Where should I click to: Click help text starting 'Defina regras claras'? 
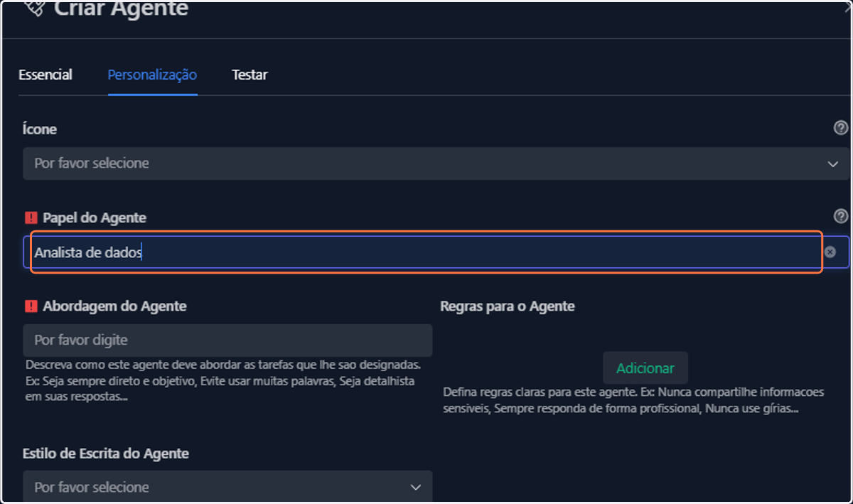(x=633, y=401)
